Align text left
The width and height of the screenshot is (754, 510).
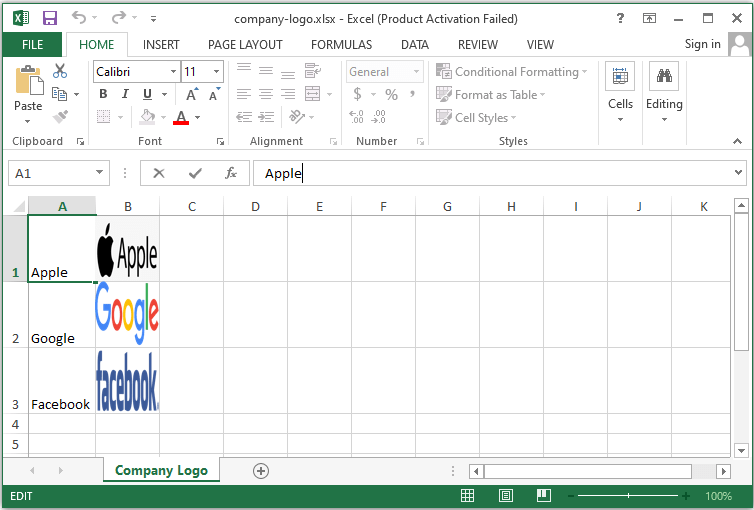tap(244, 94)
